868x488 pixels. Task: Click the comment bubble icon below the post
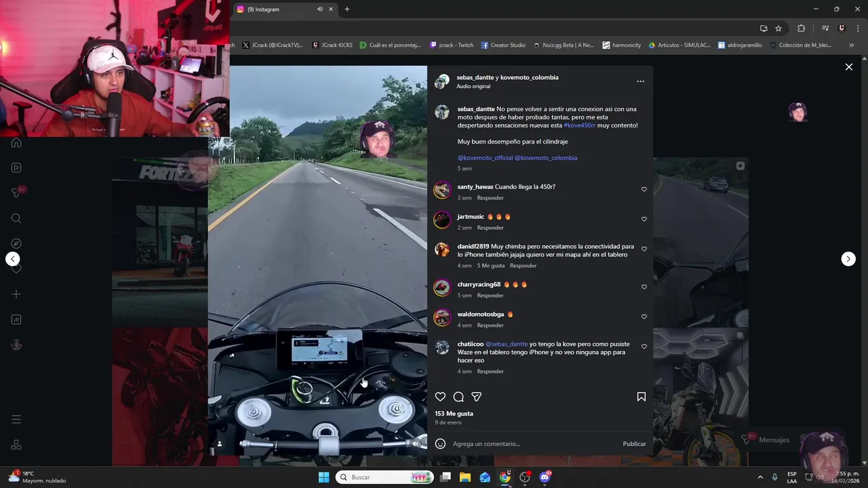tap(458, 396)
